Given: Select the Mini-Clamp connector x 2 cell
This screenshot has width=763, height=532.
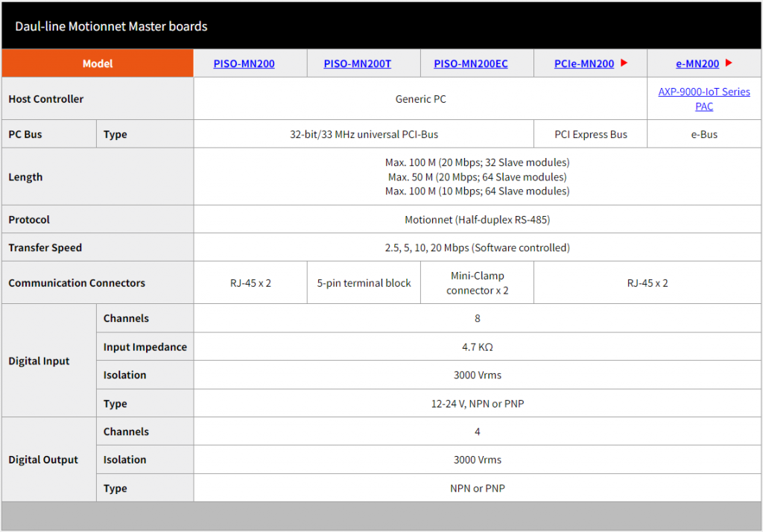Looking at the screenshot, I should [x=477, y=283].
